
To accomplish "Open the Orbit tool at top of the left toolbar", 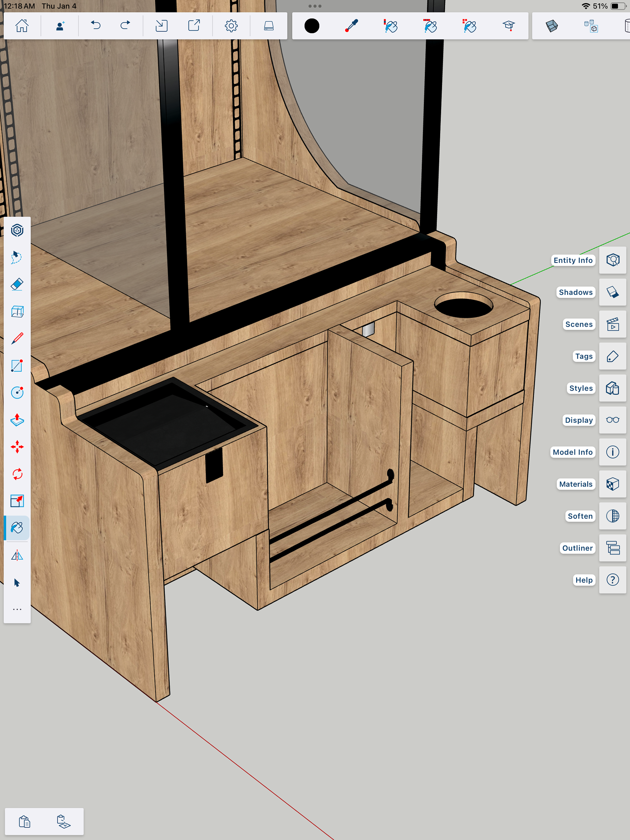I will pos(17,231).
